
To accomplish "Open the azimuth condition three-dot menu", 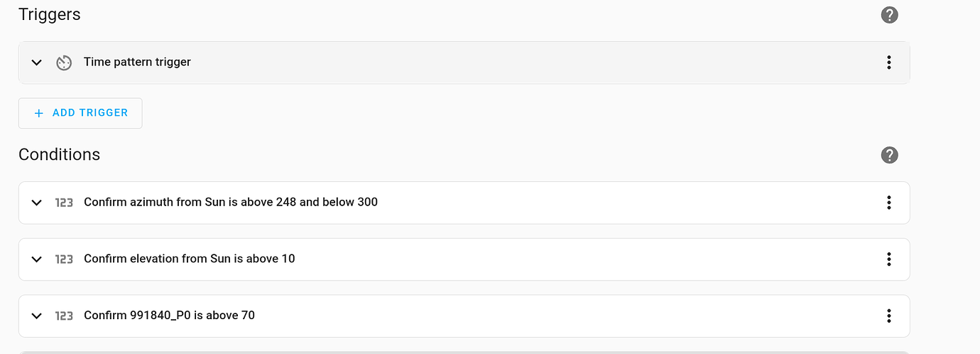I will tap(888, 203).
